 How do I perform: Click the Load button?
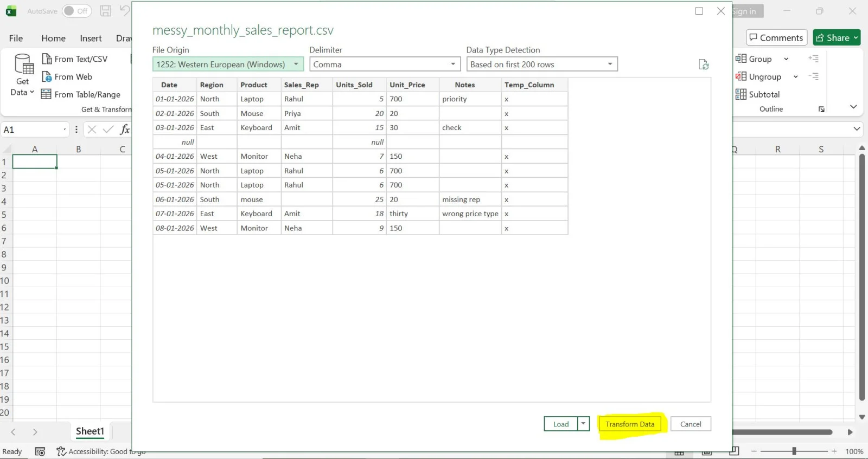561,424
